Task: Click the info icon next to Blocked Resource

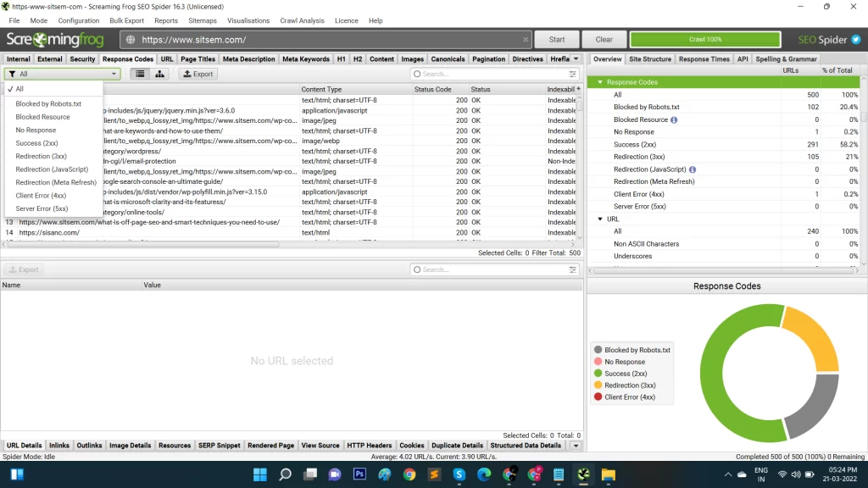Action: click(674, 119)
